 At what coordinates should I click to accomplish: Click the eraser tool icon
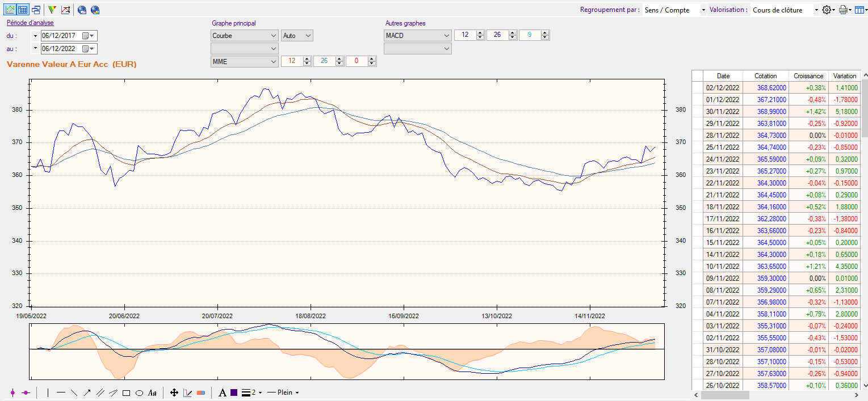point(201,392)
